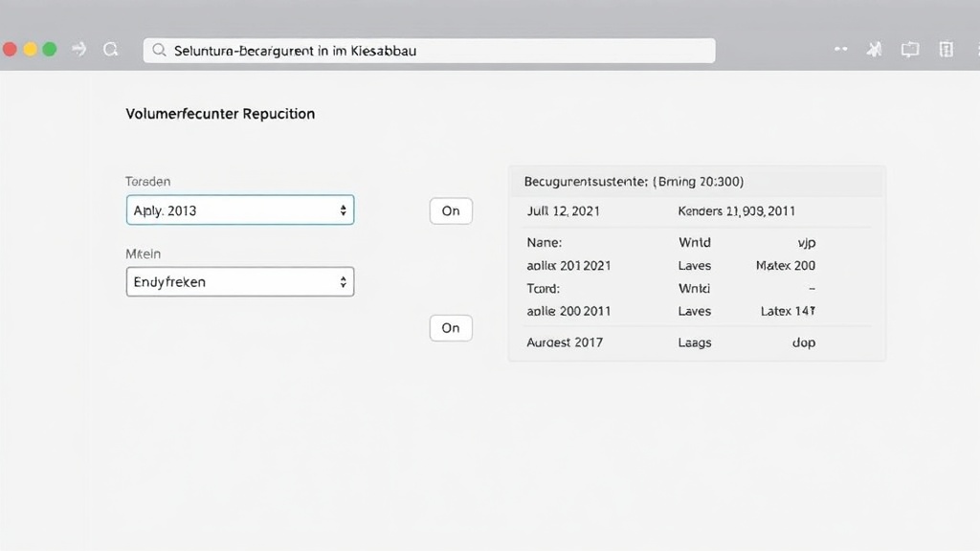
Task: Expand the Endyfreken dropdown under Mitein
Action: tap(240, 282)
